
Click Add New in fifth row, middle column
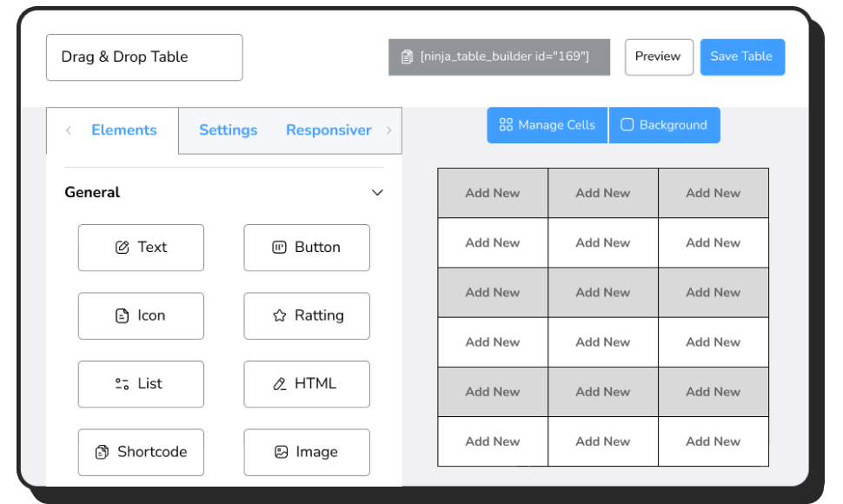coord(602,392)
